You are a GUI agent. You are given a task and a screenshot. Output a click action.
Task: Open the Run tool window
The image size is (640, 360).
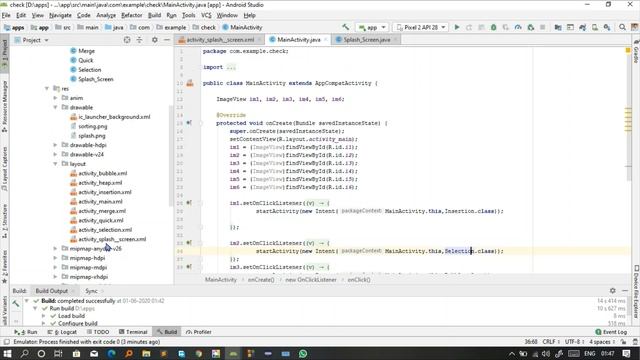tap(26, 332)
